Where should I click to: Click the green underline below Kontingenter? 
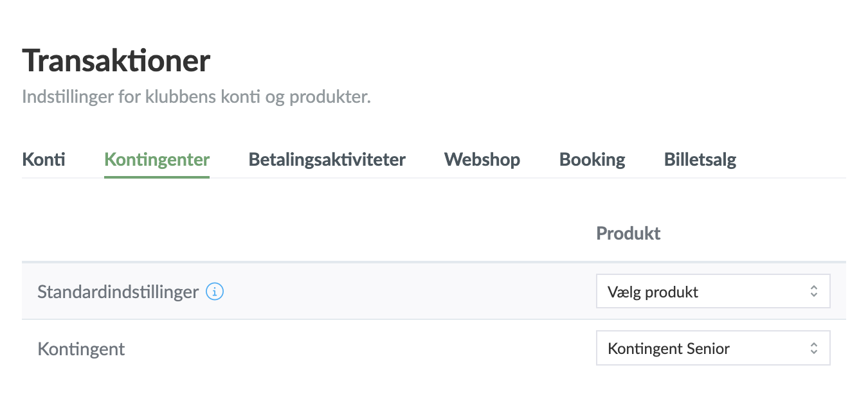coord(157,176)
